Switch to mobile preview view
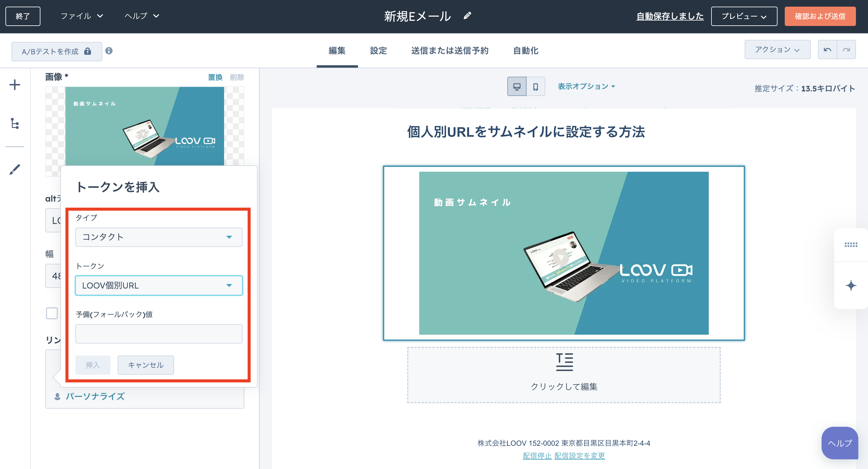 click(x=535, y=87)
